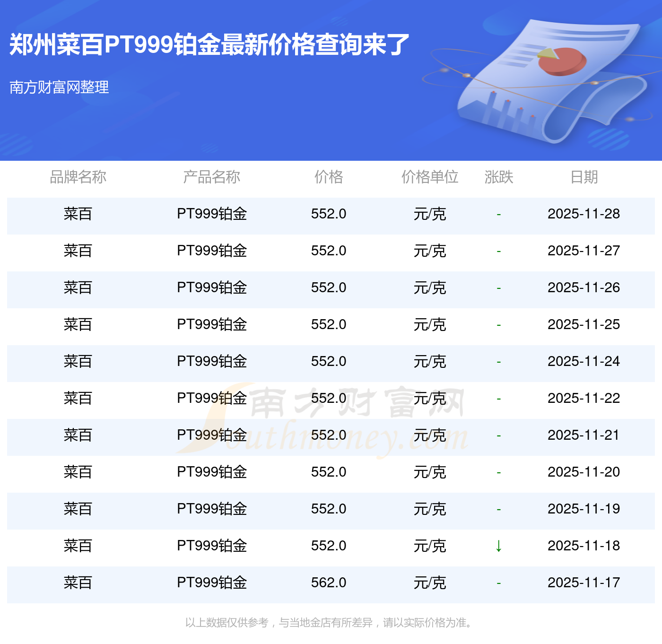Select the date 2025-11-22

pyautogui.click(x=584, y=398)
